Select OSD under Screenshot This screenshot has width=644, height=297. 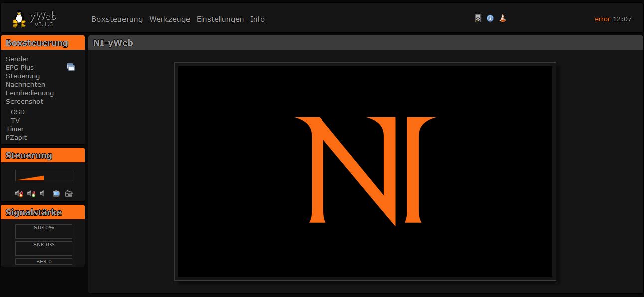[x=18, y=112]
